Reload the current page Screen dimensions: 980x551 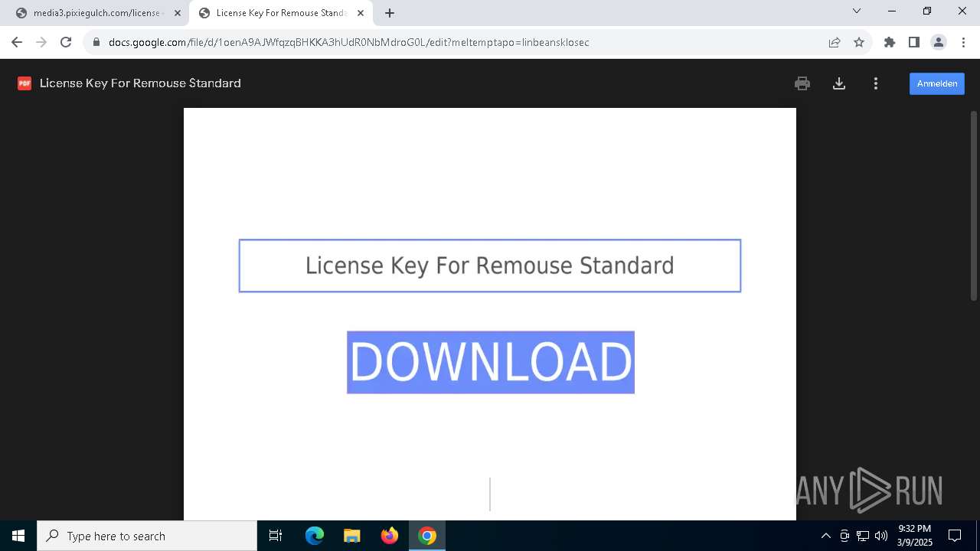66,42
